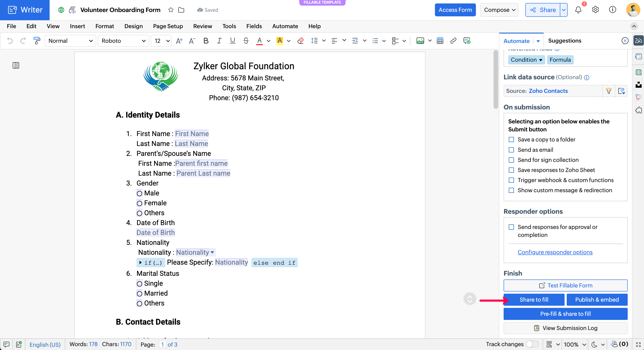Insert a table from the toolbar
Viewport: 644px width, 350px height.
[x=440, y=41]
